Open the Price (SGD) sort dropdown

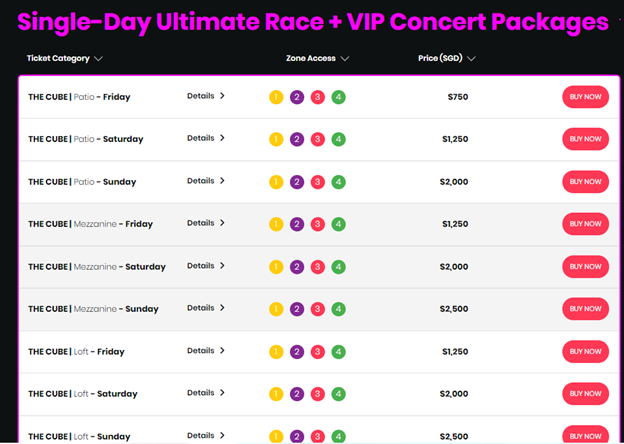471,59
